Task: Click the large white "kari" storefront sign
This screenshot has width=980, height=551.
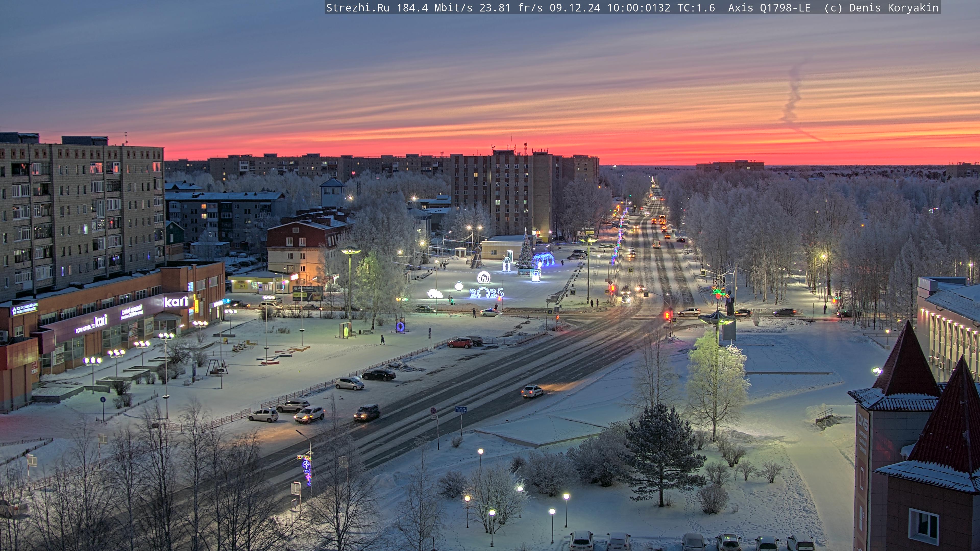Action: tap(176, 302)
